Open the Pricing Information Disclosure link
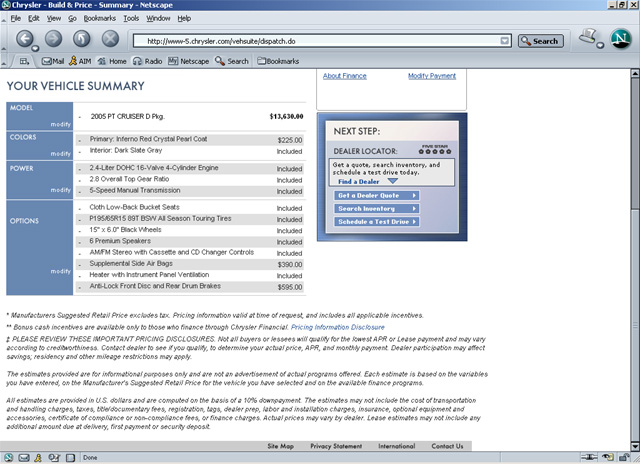Image resolution: width=640 pixels, height=464 pixels. tap(337, 326)
